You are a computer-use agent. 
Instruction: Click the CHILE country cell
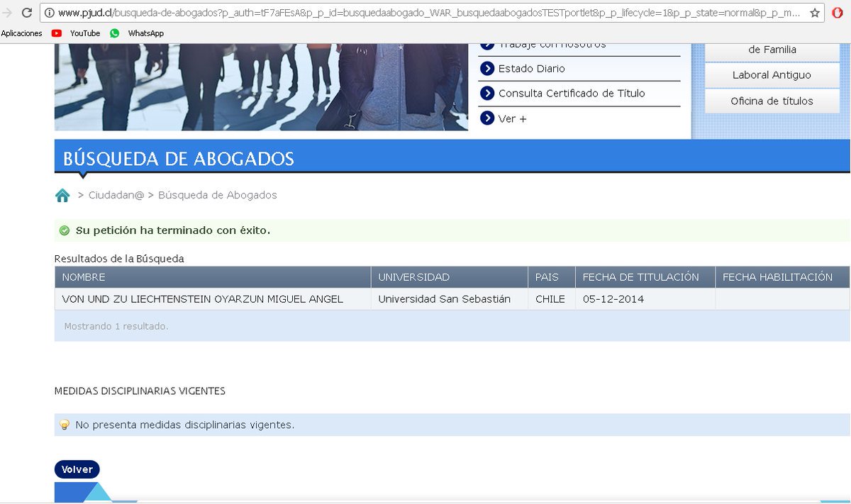[551, 299]
